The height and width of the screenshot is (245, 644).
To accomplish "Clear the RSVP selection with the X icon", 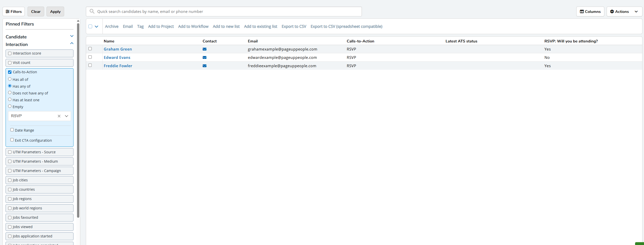I will (59, 116).
